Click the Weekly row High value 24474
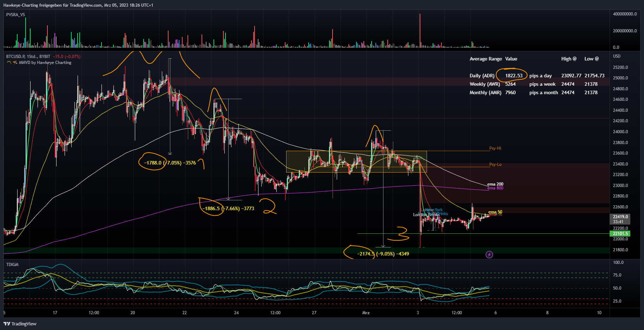This screenshot has width=644, height=330. coord(568,84)
